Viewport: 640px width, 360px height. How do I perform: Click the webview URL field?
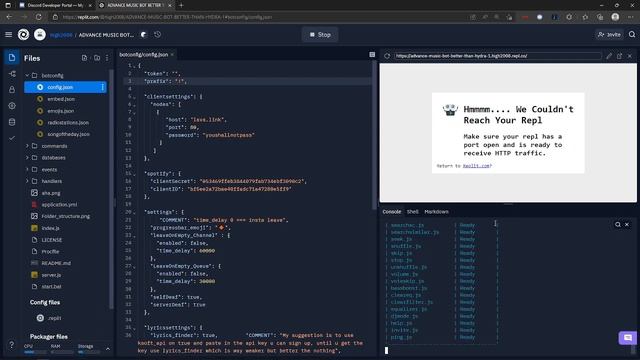(x=498, y=56)
